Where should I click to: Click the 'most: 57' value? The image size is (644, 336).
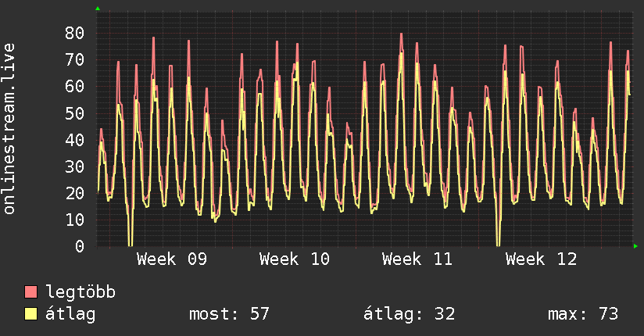pos(229,314)
